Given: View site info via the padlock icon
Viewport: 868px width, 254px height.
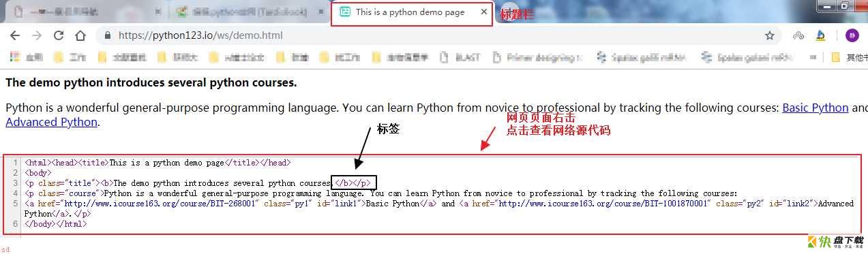Looking at the screenshot, I should pos(107,35).
